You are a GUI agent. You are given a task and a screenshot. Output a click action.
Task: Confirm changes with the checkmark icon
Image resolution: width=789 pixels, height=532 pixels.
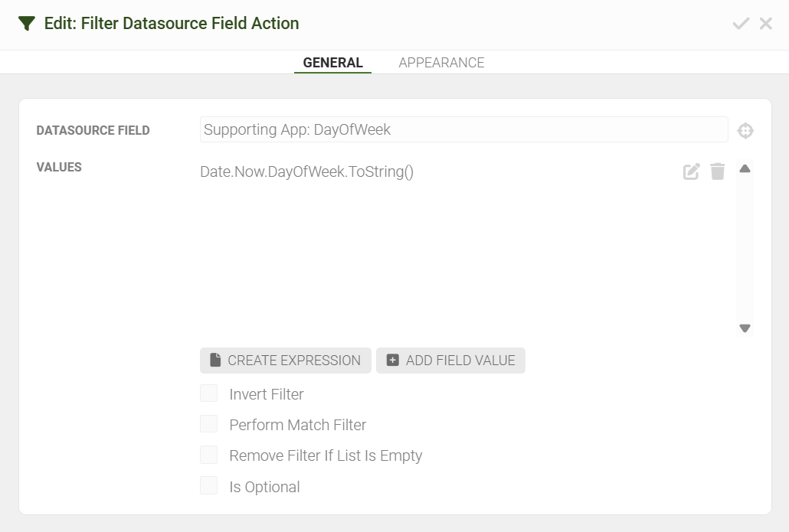(x=740, y=24)
